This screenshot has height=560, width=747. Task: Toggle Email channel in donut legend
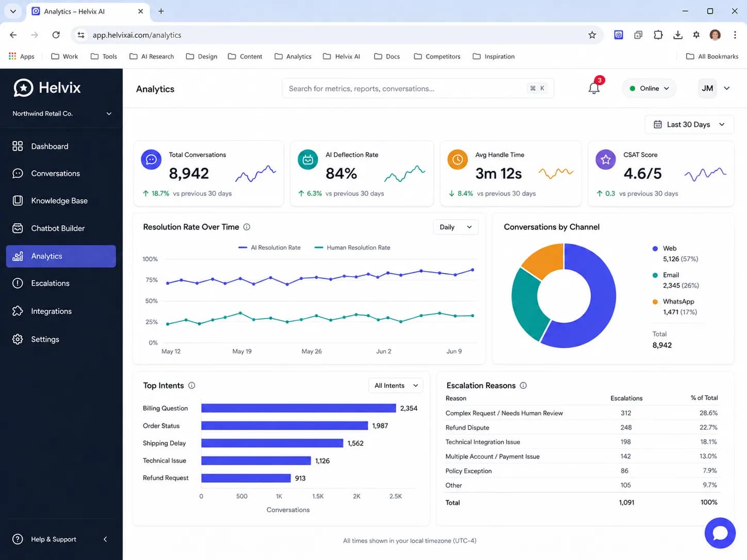tap(675, 280)
